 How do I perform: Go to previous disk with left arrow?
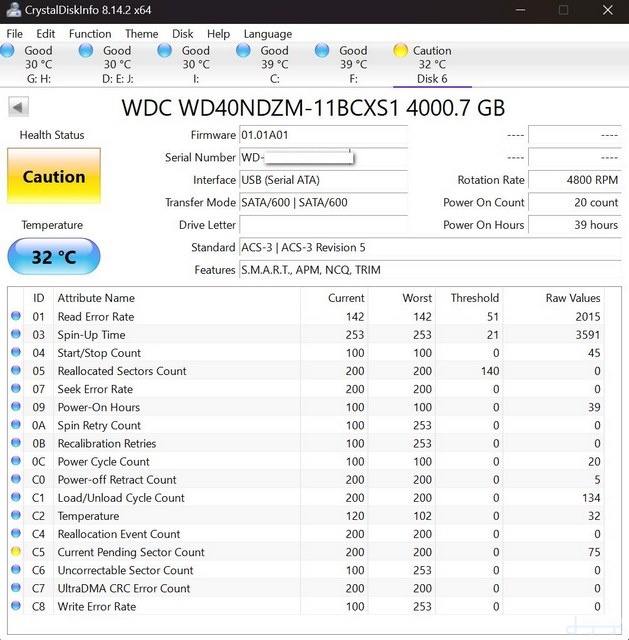click(x=18, y=107)
